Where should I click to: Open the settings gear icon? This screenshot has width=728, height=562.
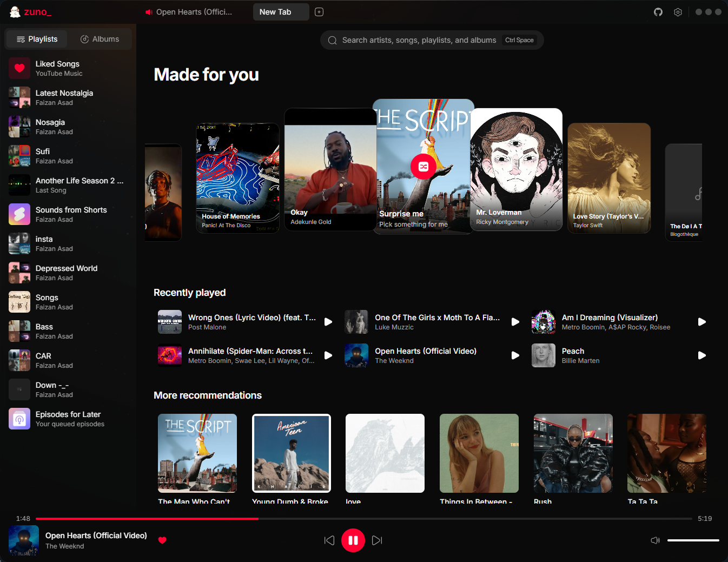[x=678, y=12]
